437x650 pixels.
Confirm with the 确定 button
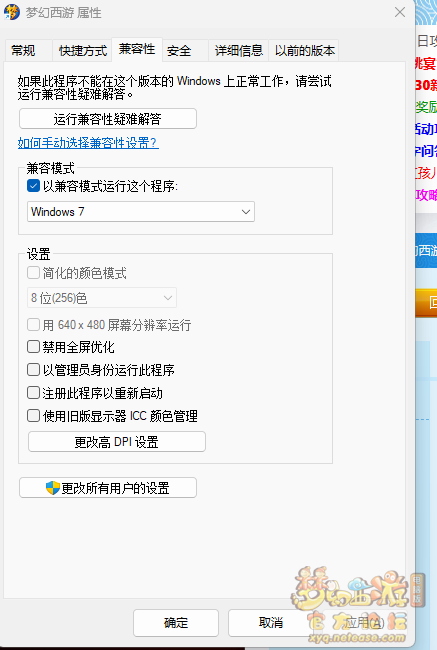pos(176,623)
